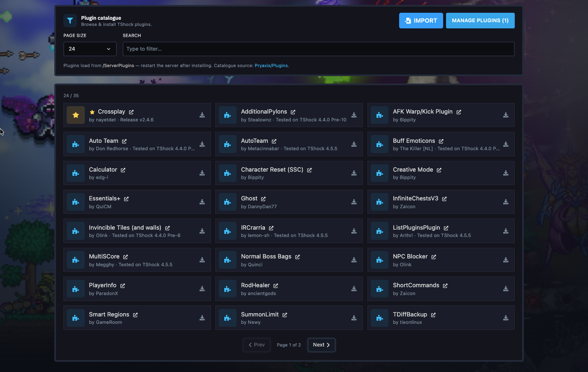
Task: Click the filter funnel icon
Action: tap(70, 21)
